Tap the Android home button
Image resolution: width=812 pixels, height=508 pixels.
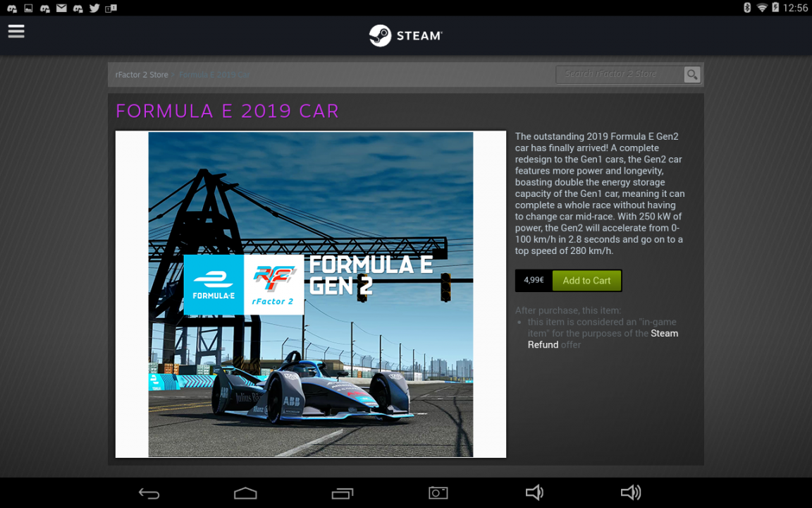point(245,493)
